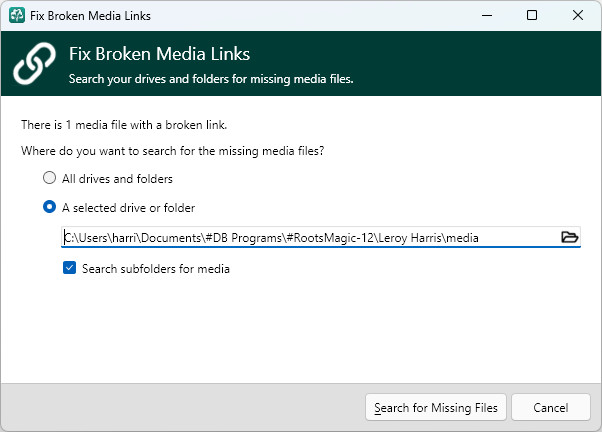This screenshot has width=602, height=432.
Task: Close the Fix Broken Media Links window
Action: click(x=577, y=15)
